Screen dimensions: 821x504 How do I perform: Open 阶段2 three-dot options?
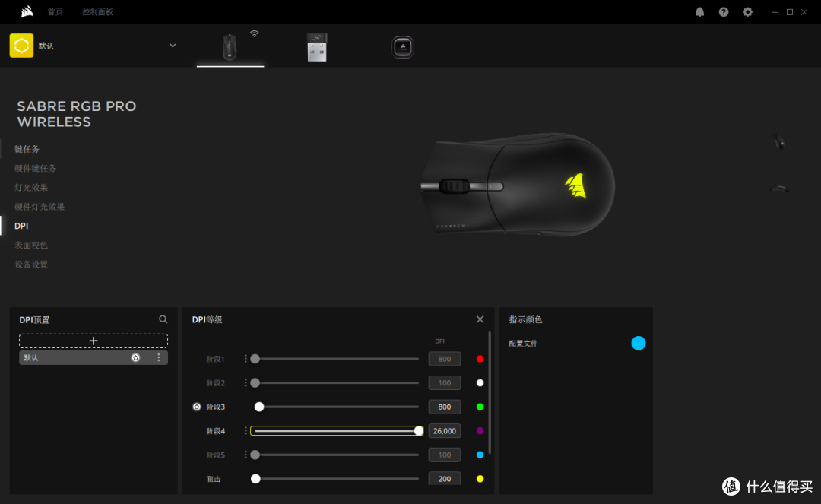tap(245, 382)
